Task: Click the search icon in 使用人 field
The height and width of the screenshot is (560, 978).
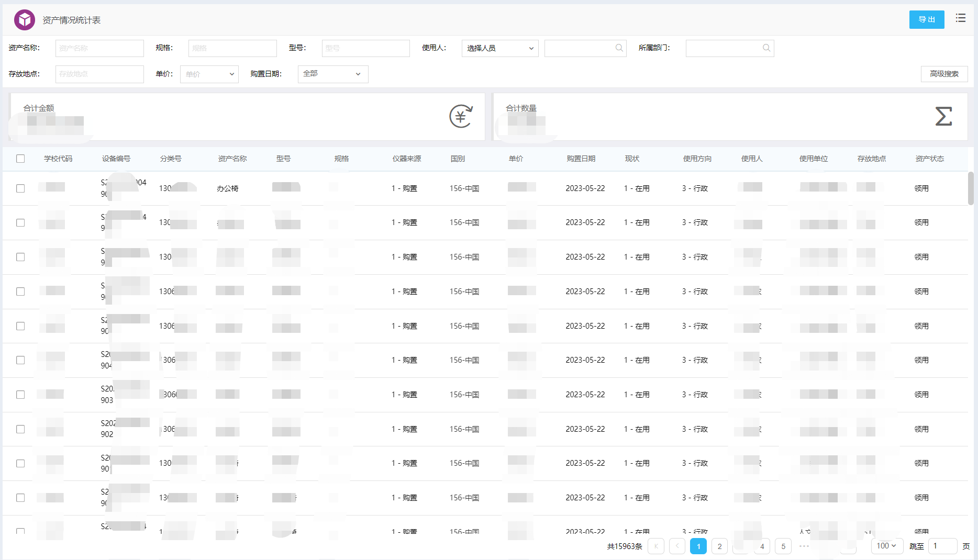Action: coord(619,48)
